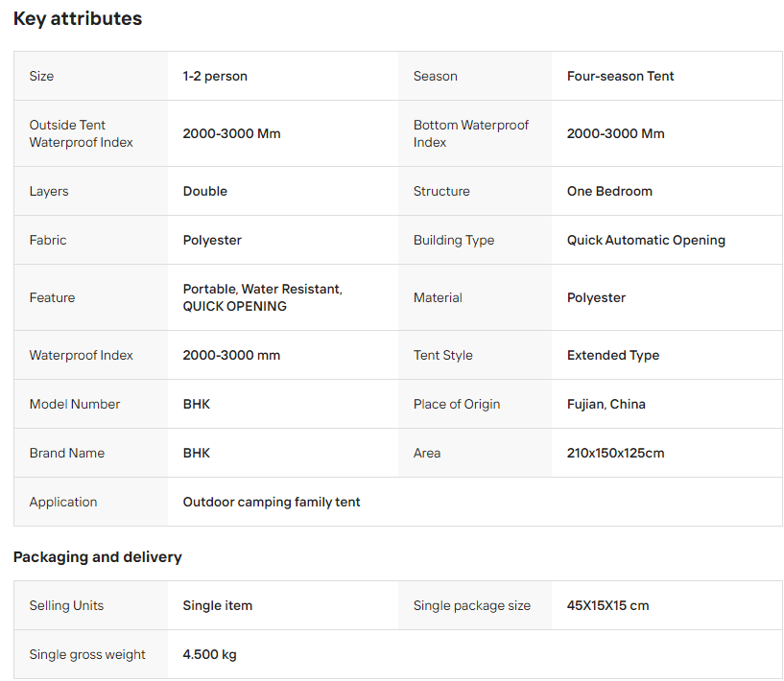
Task: Click the Model Number label
Action: pos(75,404)
